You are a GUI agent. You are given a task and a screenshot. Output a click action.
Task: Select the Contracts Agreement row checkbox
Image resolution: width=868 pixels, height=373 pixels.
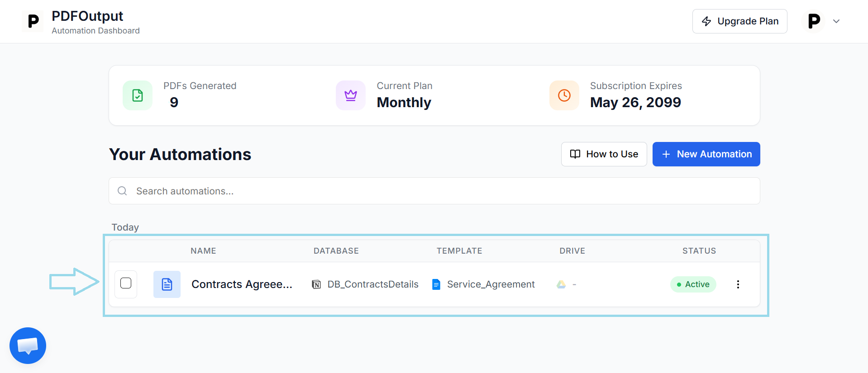coord(126,283)
